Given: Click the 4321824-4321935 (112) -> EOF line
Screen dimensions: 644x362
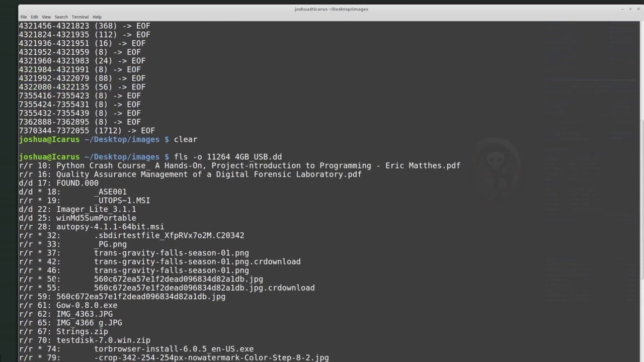Looking at the screenshot, I should pos(85,35).
